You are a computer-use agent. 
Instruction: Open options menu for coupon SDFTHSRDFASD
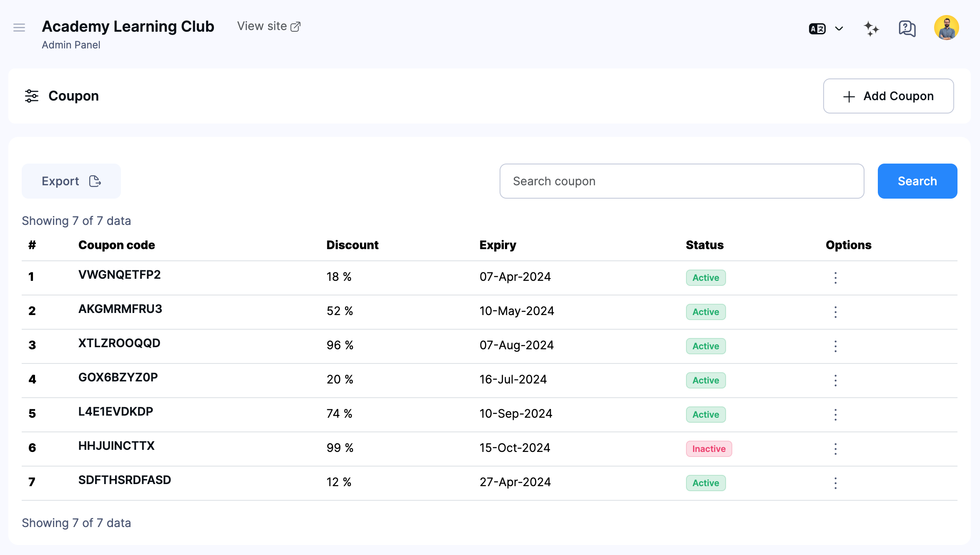(836, 483)
